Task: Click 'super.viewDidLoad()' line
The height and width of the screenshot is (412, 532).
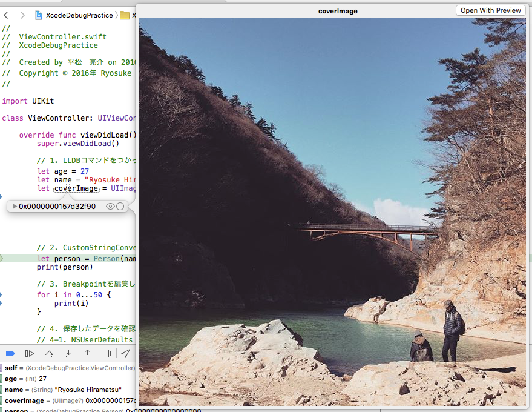Action: pos(78,144)
